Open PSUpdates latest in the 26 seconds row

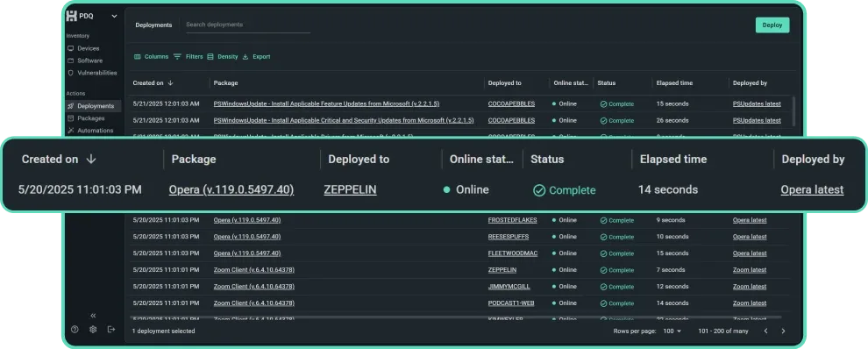click(x=757, y=120)
